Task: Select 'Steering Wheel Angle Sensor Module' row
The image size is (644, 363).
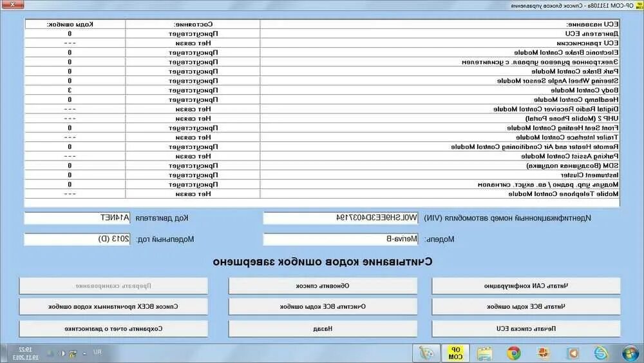Action: (x=322, y=81)
